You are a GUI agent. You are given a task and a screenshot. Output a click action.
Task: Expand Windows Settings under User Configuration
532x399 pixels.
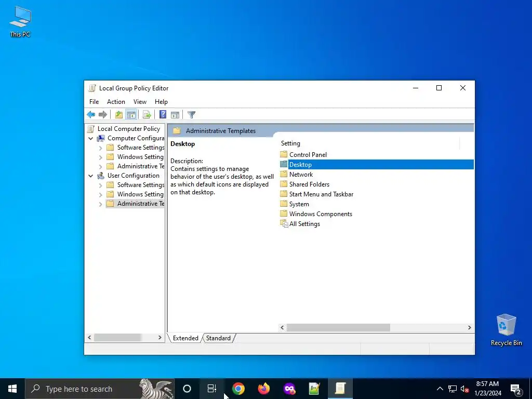(x=100, y=194)
